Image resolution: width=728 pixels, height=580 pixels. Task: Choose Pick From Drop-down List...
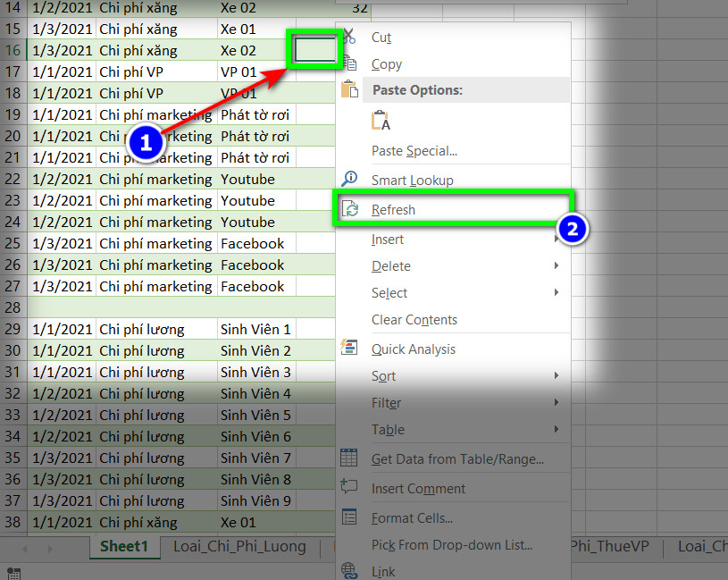(x=452, y=545)
